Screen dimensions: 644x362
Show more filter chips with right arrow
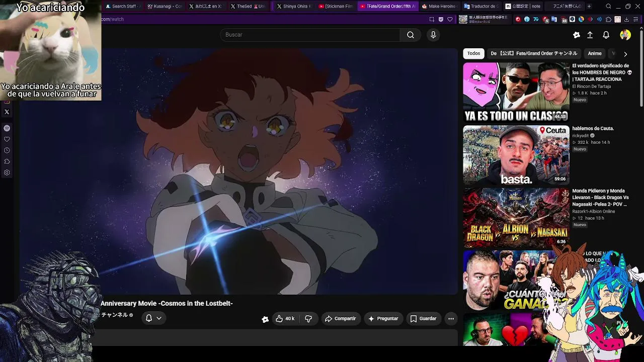[625, 54]
